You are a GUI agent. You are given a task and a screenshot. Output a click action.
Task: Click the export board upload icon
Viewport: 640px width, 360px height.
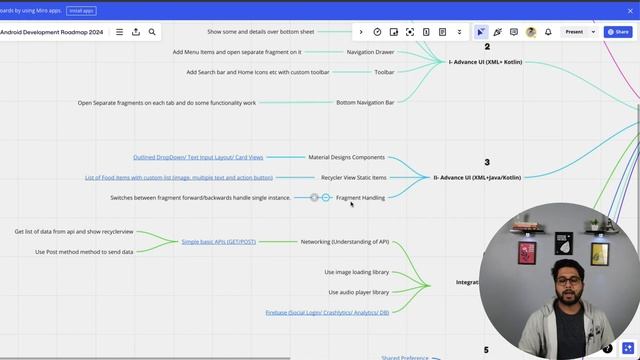click(136, 32)
